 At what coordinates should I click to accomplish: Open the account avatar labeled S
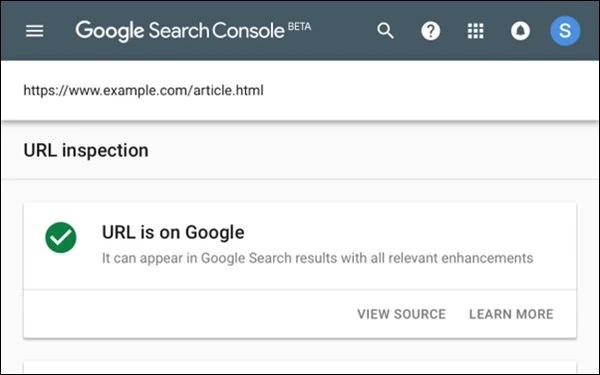click(x=565, y=31)
